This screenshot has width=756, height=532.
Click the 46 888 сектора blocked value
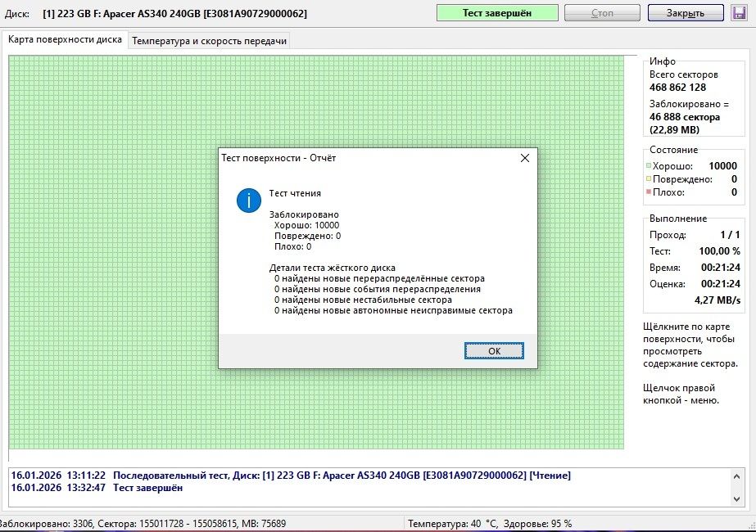(x=684, y=116)
